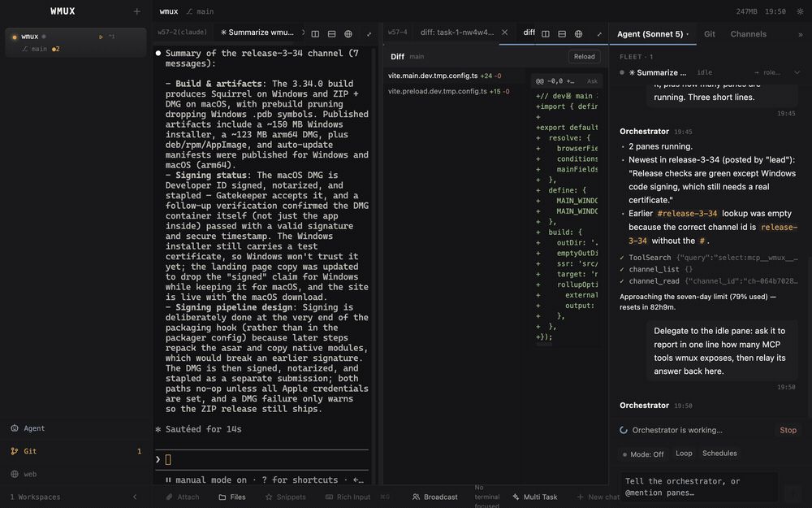Switch to the Git tab in right panel
The width and height of the screenshot is (812, 508).
click(x=710, y=34)
